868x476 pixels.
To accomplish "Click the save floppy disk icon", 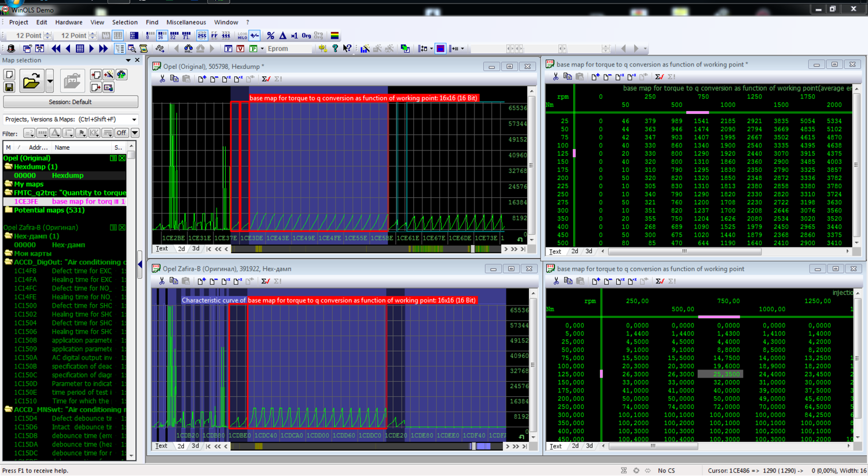I will point(9,87).
